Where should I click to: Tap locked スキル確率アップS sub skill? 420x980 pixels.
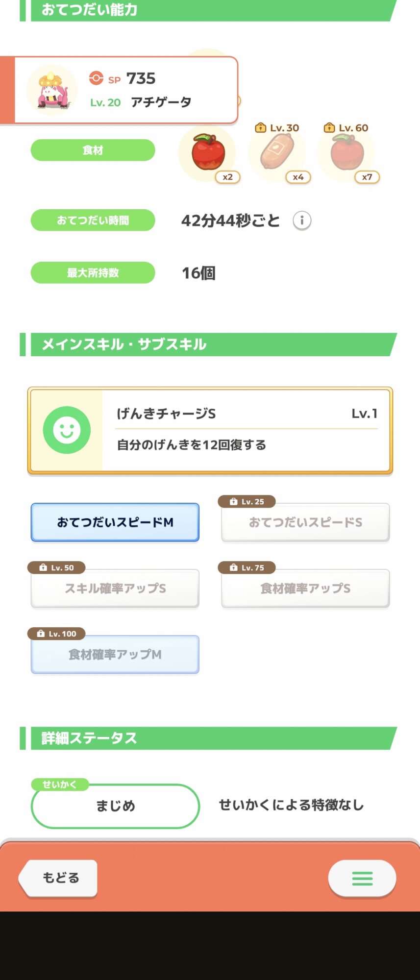(115, 588)
